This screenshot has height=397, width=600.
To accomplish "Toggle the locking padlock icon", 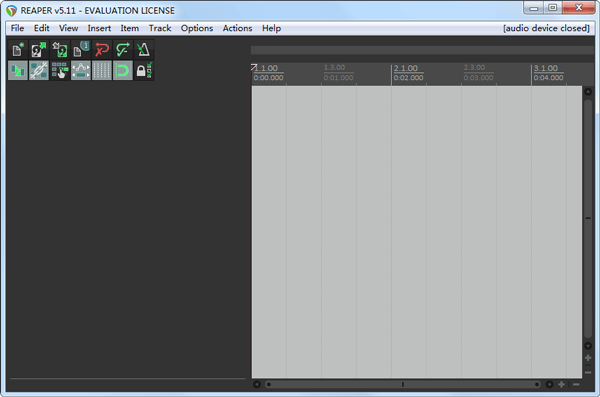I will point(144,70).
